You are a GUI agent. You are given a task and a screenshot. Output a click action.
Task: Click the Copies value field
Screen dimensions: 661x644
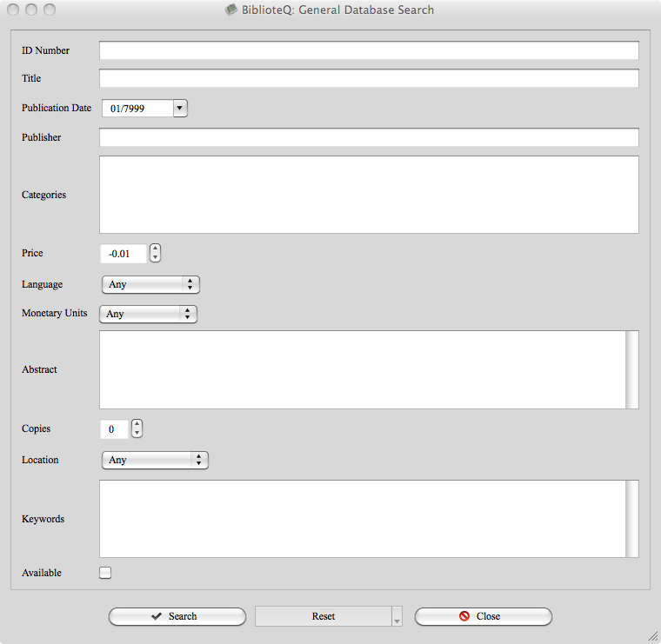(x=114, y=429)
